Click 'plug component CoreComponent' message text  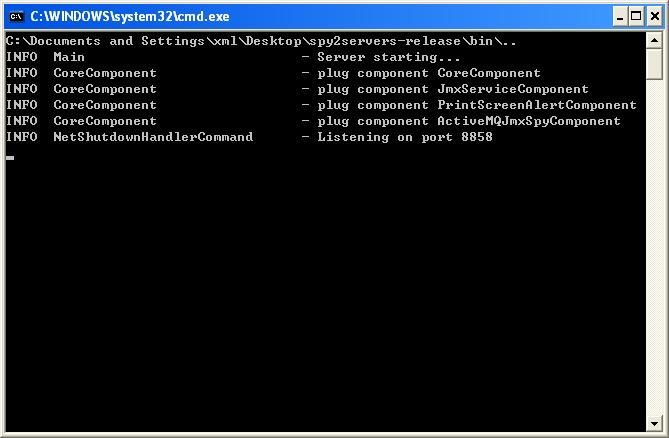coord(429,73)
